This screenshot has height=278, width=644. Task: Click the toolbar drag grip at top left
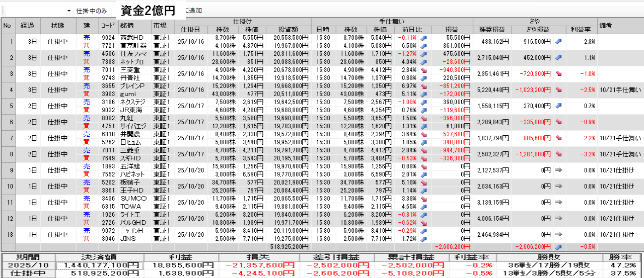(2, 11)
